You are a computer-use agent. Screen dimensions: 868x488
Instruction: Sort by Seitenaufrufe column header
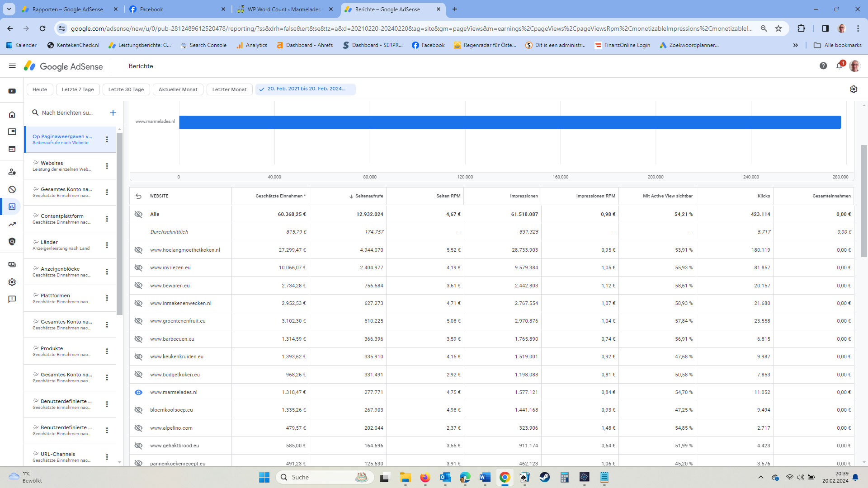point(366,196)
